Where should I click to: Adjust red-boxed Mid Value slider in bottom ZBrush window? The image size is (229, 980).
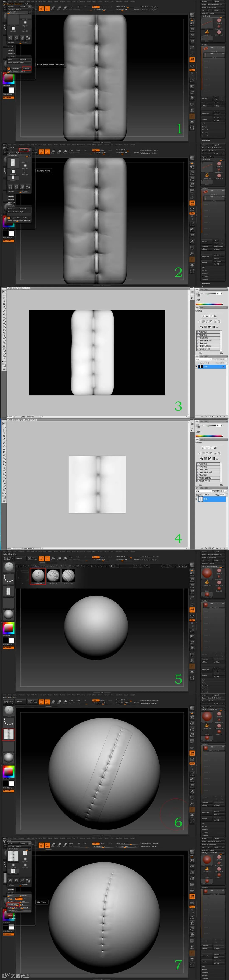coord(13,904)
